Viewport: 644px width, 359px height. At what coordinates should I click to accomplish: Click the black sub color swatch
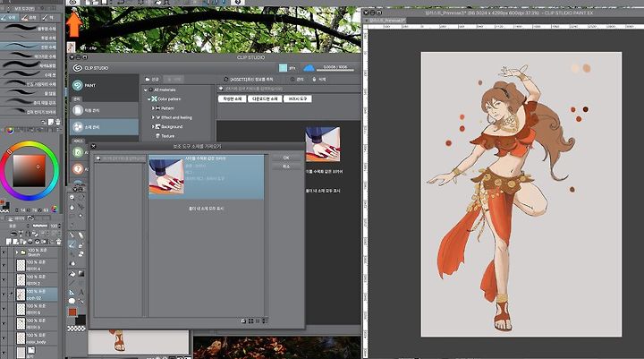click(80, 320)
